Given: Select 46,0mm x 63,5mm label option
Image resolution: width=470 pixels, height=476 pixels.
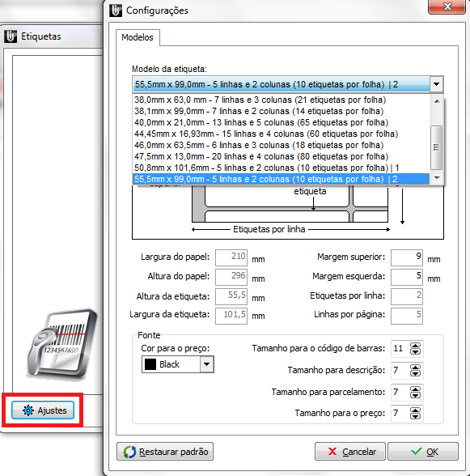Looking at the screenshot, I should click(x=259, y=145).
